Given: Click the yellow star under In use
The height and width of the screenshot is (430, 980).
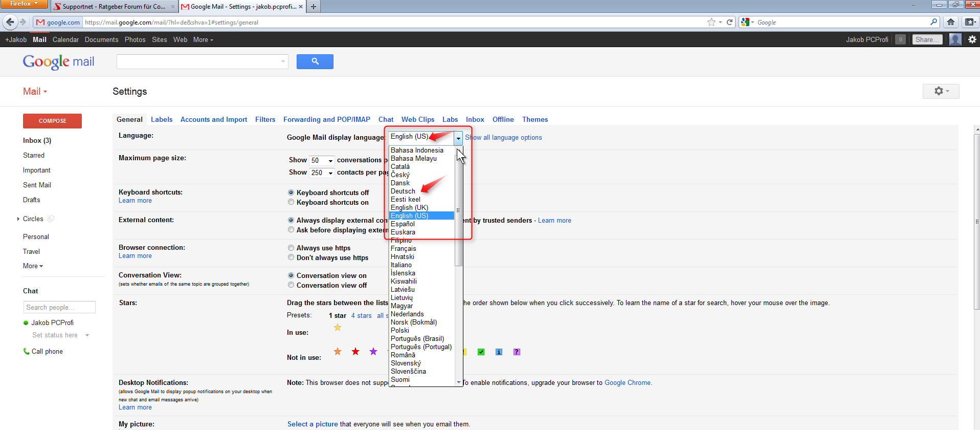Looking at the screenshot, I should [338, 328].
